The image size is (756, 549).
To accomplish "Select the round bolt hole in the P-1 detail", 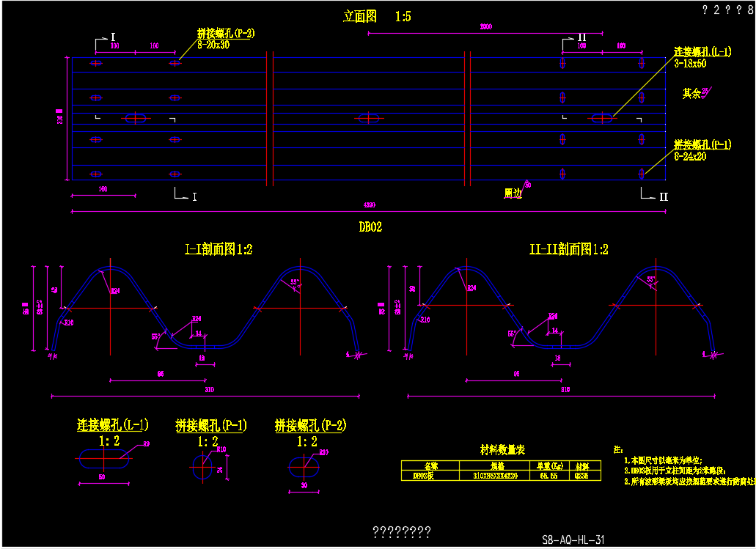I will (202, 467).
